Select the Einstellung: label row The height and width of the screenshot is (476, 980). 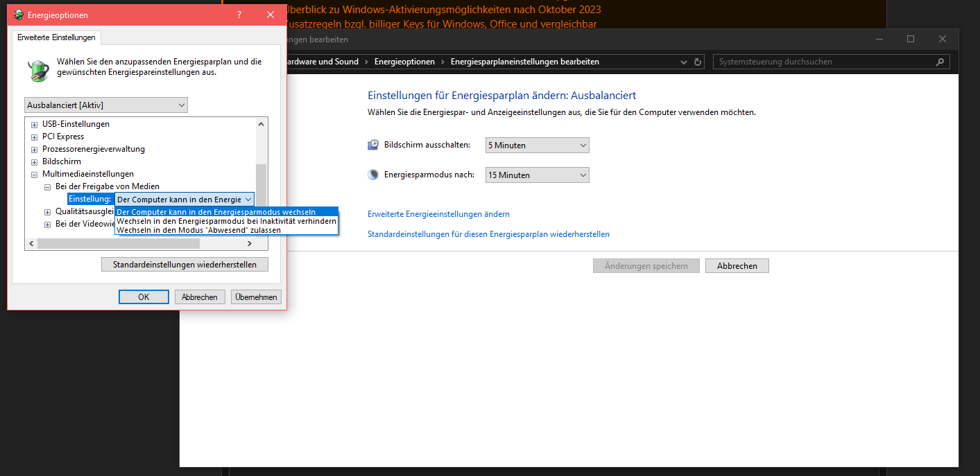pos(90,200)
